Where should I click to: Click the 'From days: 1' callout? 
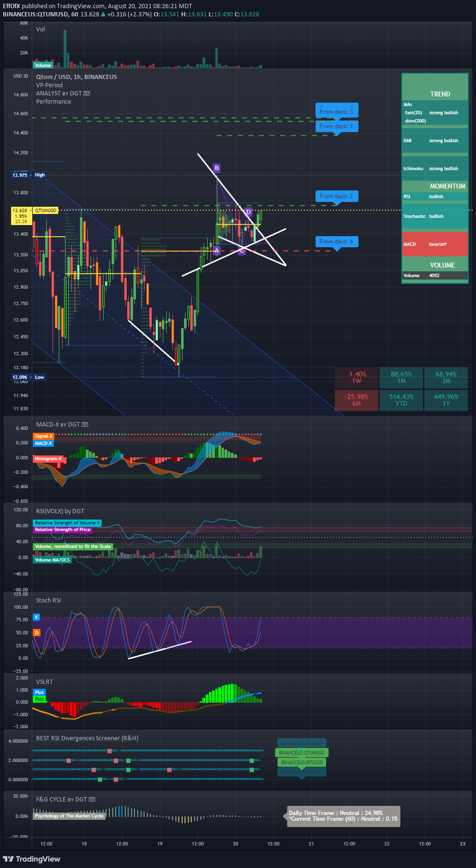[337, 127]
